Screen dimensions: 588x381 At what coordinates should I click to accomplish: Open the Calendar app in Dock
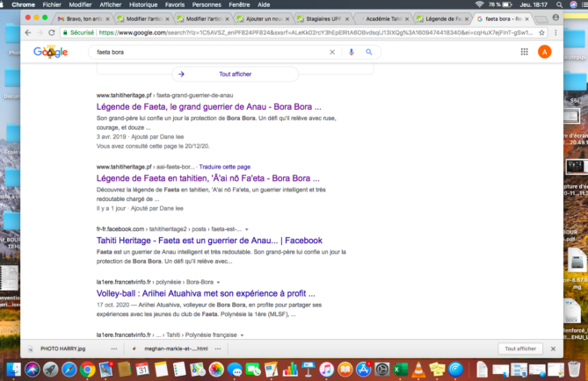[142, 370]
